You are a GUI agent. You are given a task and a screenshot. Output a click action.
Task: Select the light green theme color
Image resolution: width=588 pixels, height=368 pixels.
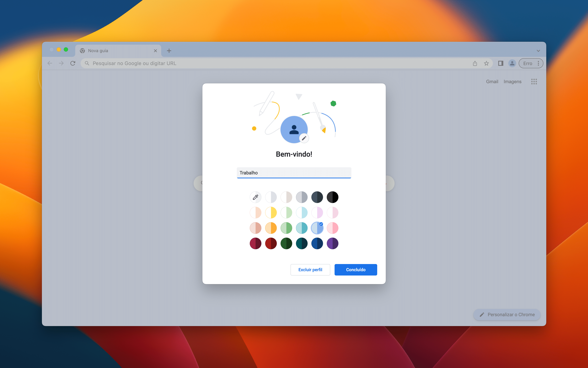[x=286, y=212]
